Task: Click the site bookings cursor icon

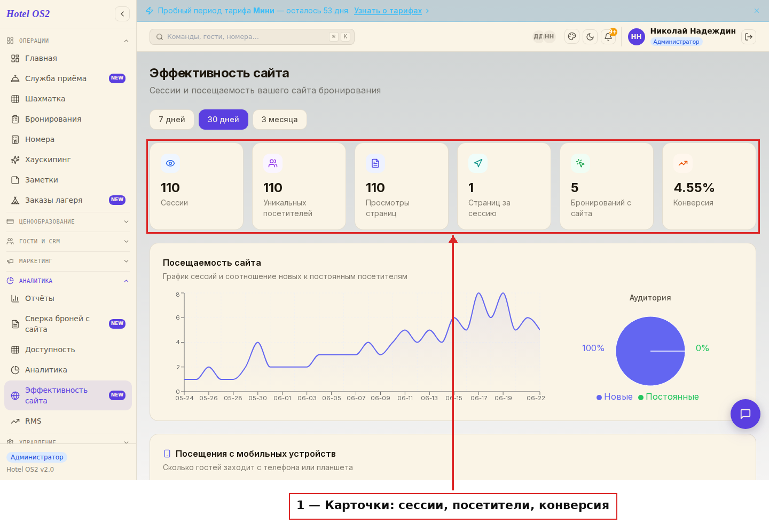Action: (580, 163)
